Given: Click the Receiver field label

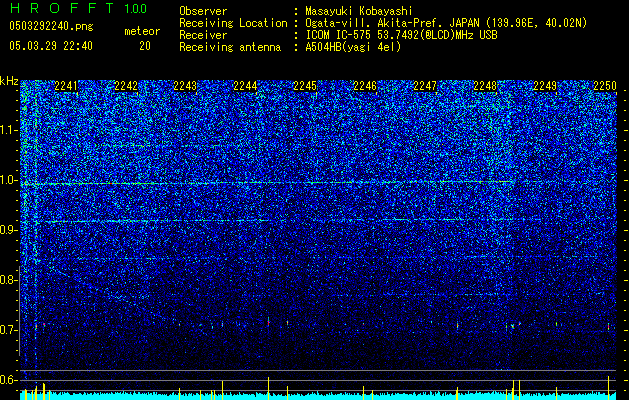Looking at the screenshot, I should (x=203, y=35).
